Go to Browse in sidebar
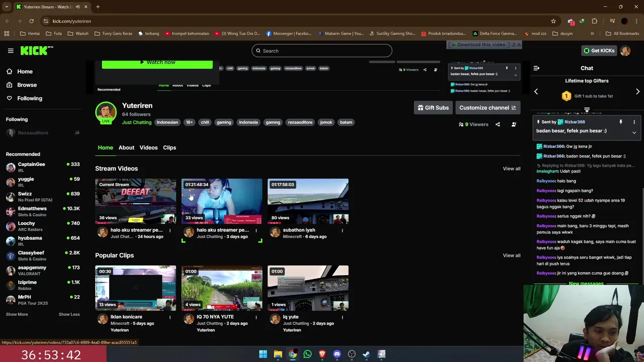 (27, 85)
